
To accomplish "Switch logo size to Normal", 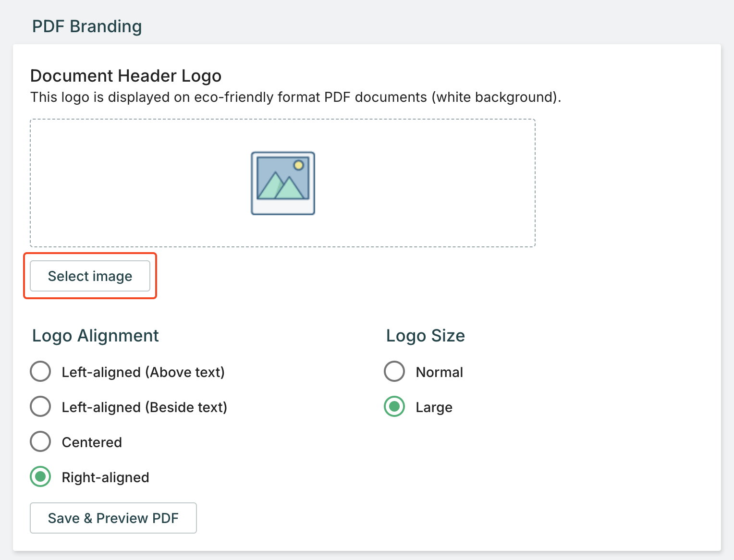I will click(x=394, y=372).
